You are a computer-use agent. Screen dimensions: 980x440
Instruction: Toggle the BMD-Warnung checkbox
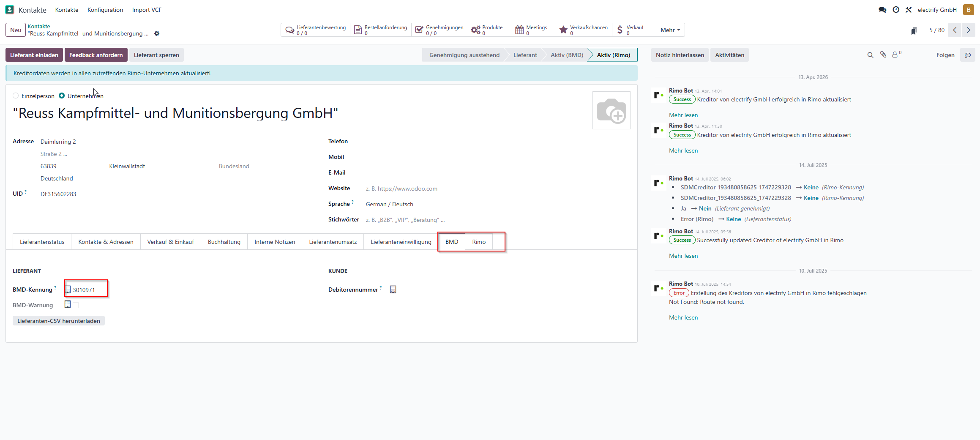(x=76, y=305)
